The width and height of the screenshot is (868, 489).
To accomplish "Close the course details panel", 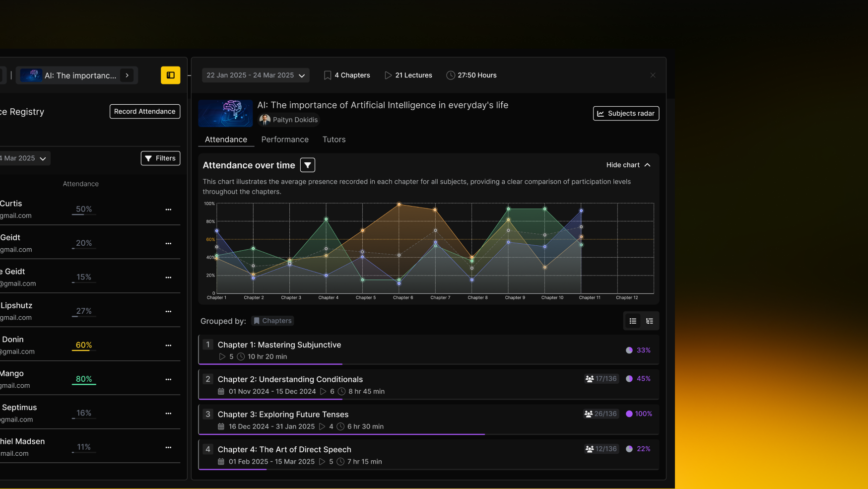I will (x=653, y=75).
